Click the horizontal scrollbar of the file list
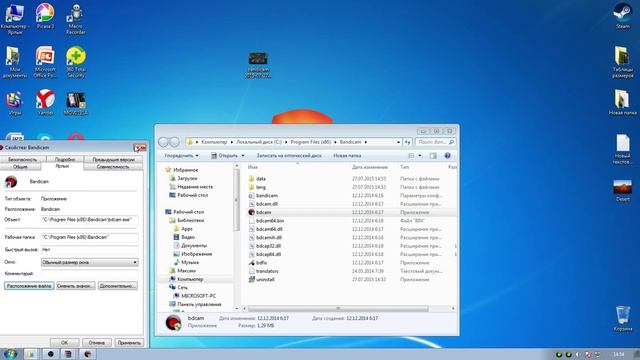This screenshot has width=640, height=360. tap(338, 309)
